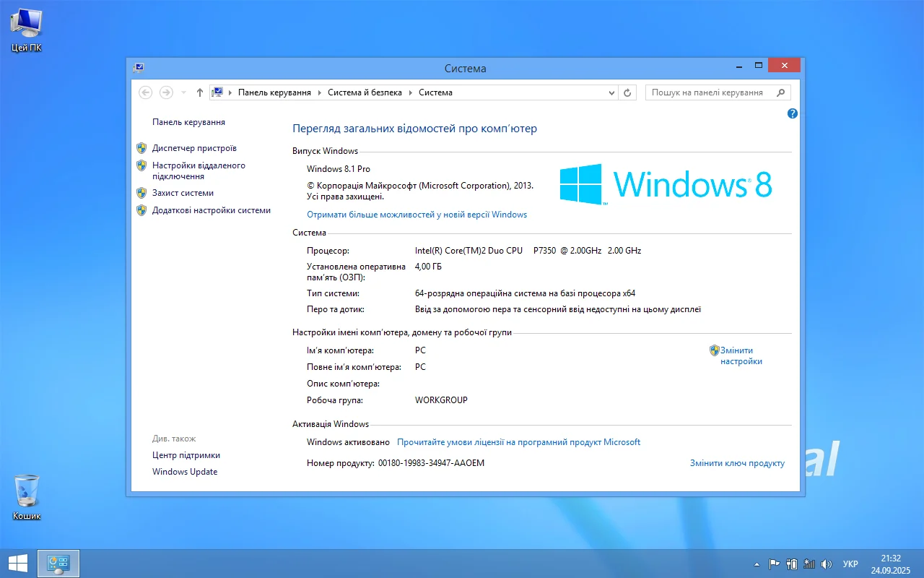Image resolution: width=924 pixels, height=578 pixels.
Task: Click the network icon in system tray
Action: pyautogui.click(x=809, y=564)
